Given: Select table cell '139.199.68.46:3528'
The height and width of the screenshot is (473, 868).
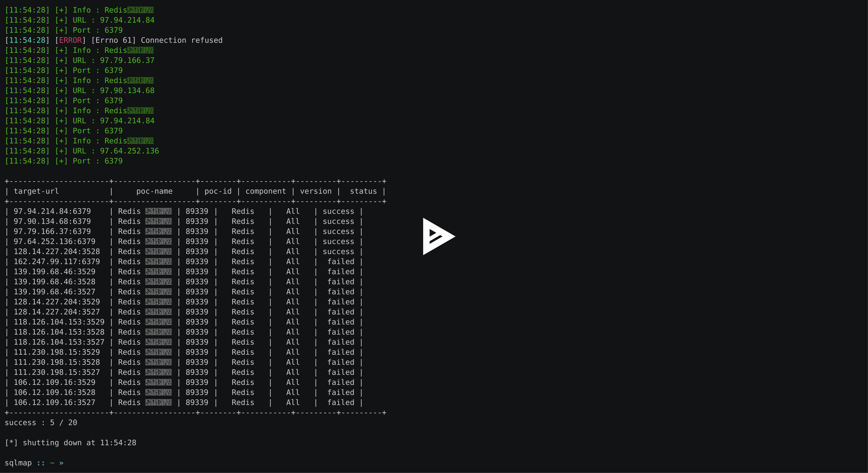Looking at the screenshot, I should (54, 282).
